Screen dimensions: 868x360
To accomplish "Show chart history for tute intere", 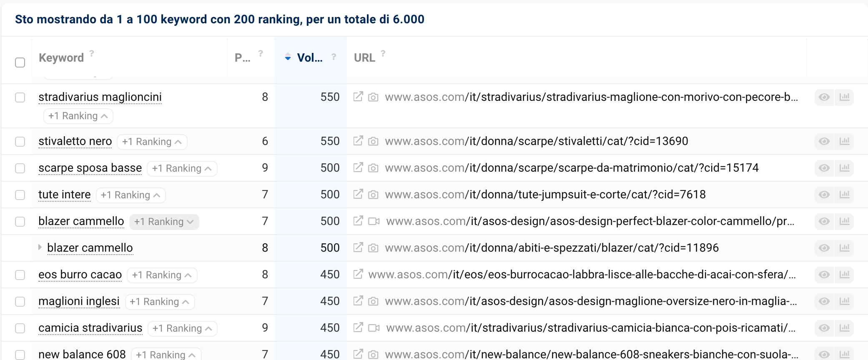I will pos(844,195).
